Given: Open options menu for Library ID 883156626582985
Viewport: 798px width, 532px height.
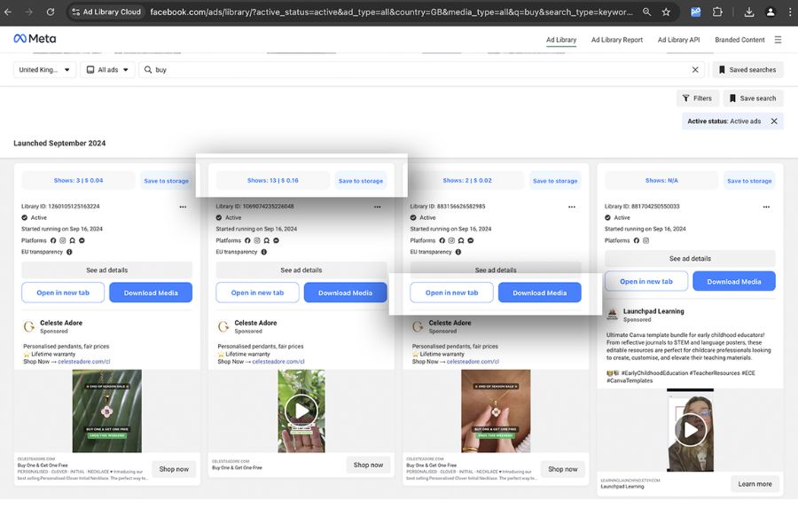Looking at the screenshot, I should (572, 207).
